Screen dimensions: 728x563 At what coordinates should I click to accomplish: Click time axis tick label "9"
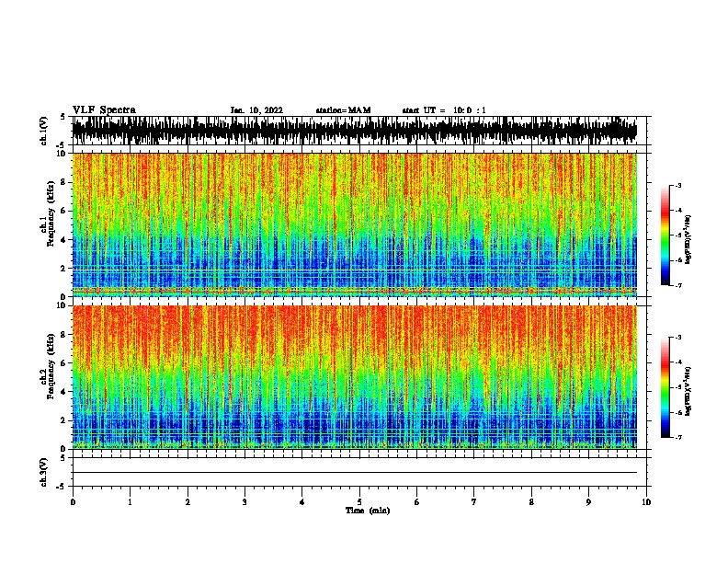(588, 501)
